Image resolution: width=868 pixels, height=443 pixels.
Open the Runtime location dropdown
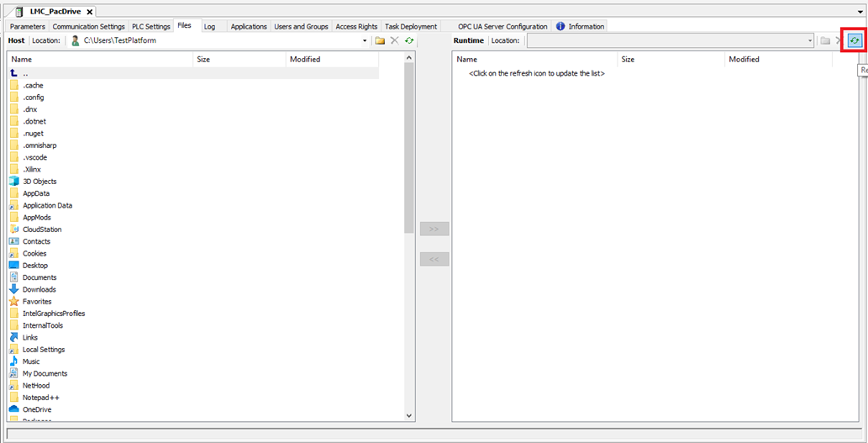tap(810, 40)
